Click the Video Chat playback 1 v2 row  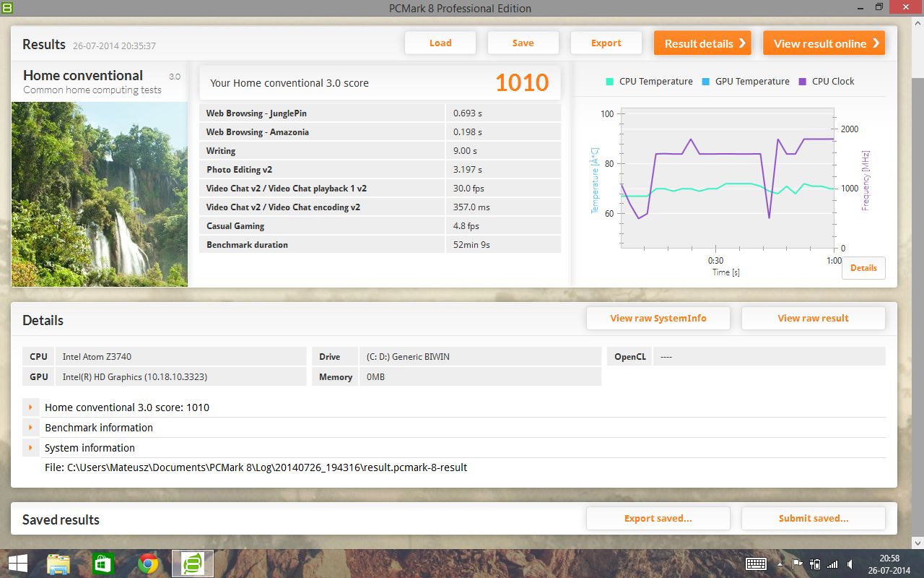pyautogui.click(x=380, y=188)
